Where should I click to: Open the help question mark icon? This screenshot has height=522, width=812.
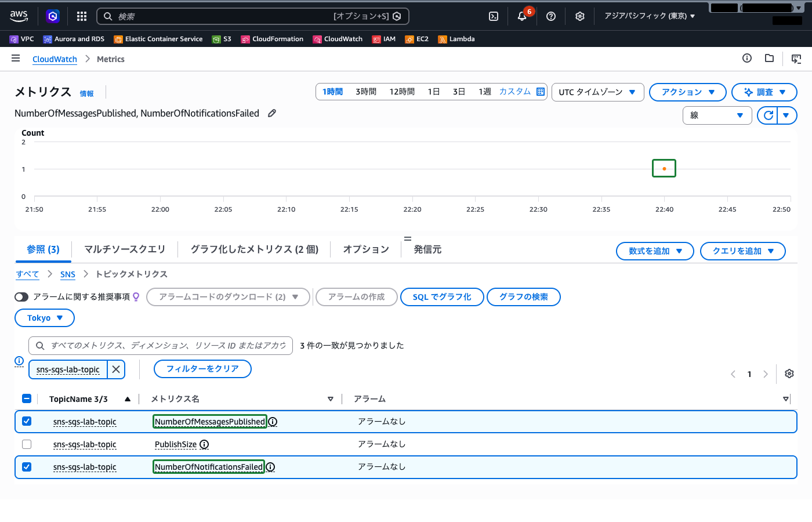point(551,16)
